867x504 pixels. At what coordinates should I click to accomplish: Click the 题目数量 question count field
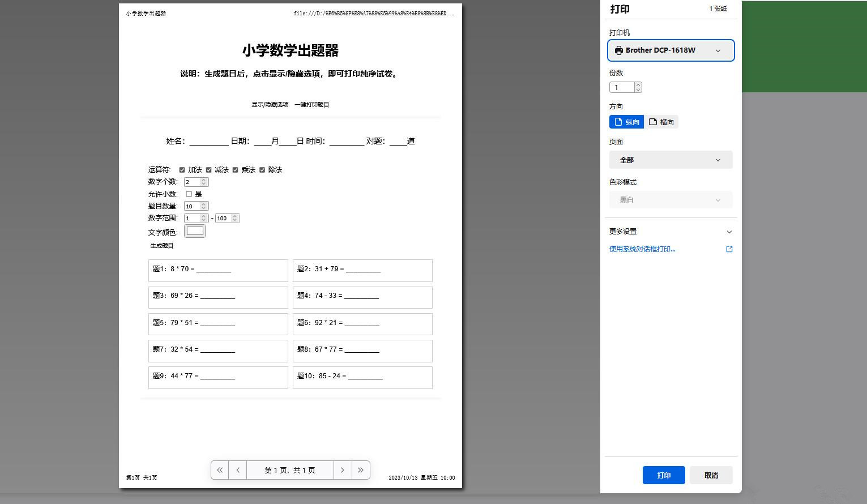[x=196, y=206]
